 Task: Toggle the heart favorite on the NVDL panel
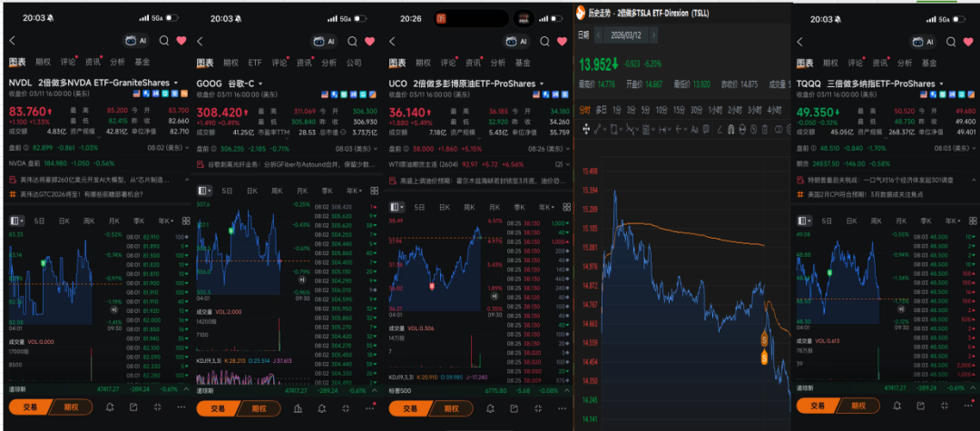(181, 41)
